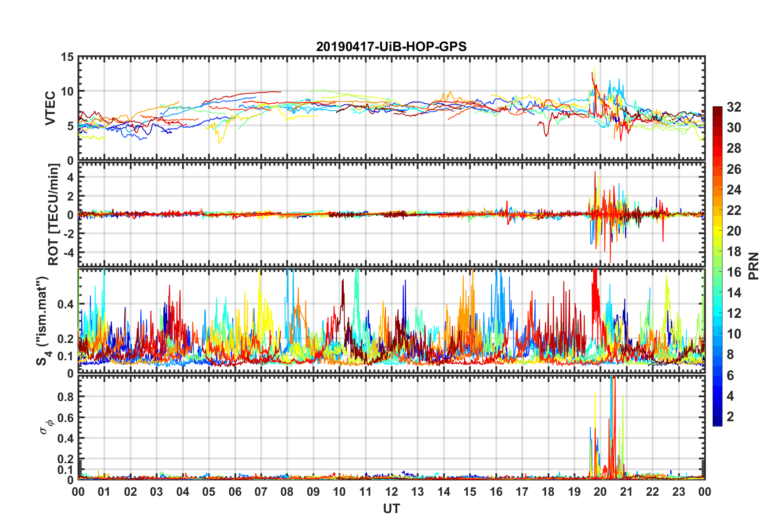Select the "16" tick on PRN colorbar
The width and height of the screenshot is (783, 532).
pyautogui.click(x=734, y=272)
